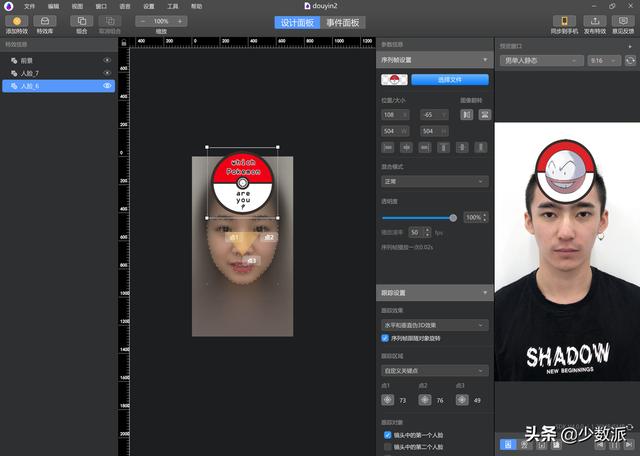
Task: Uncheck 序列帧跟随对象旋转 checkbox
Action: [x=386, y=338]
